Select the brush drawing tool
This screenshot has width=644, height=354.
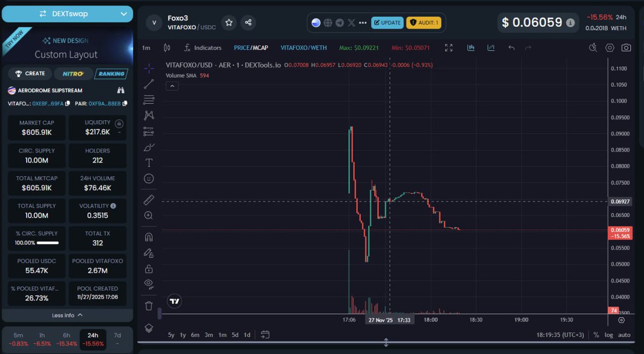pos(149,147)
